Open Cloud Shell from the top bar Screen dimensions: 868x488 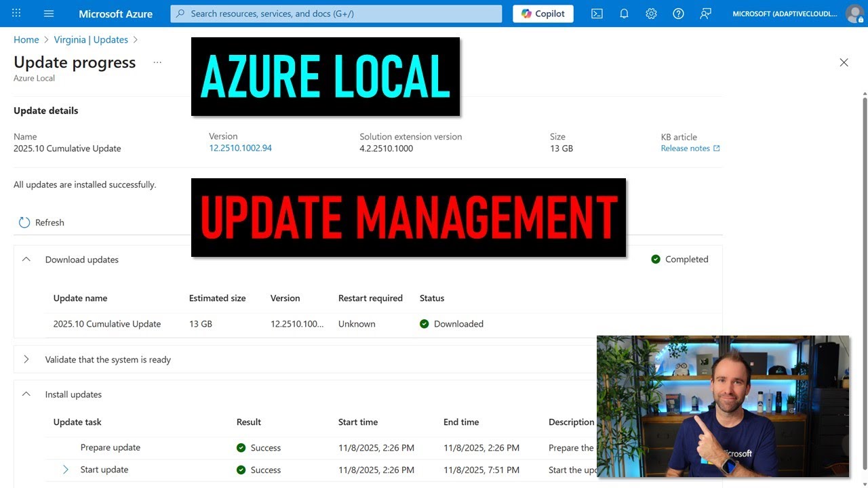click(597, 14)
